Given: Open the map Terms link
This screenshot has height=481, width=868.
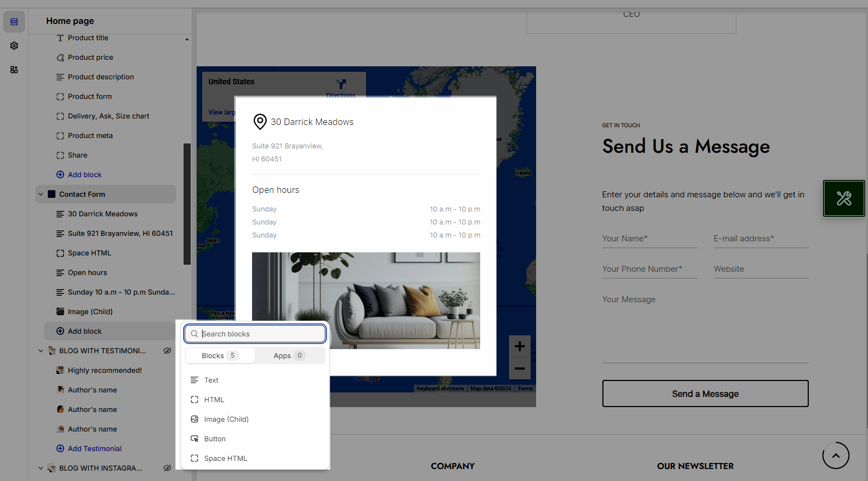Looking at the screenshot, I should tap(525, 389).
